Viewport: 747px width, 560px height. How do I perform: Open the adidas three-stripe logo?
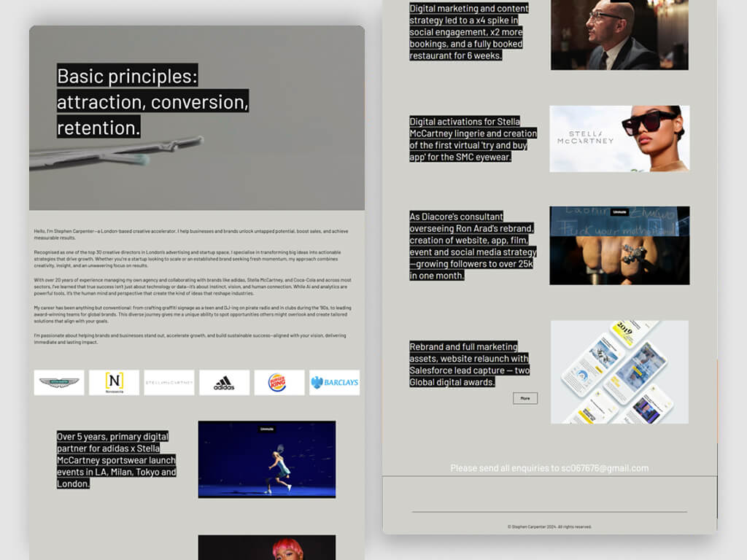click(x=224, y=382)
